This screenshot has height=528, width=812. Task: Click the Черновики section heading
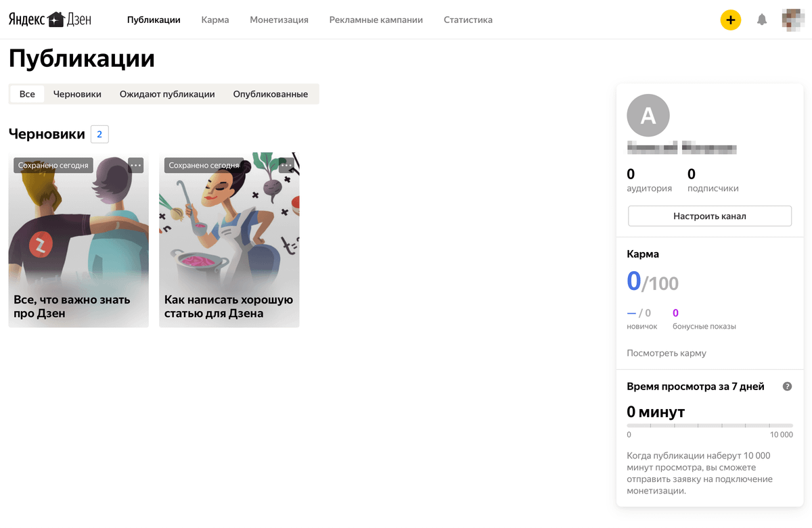[47, 134]
